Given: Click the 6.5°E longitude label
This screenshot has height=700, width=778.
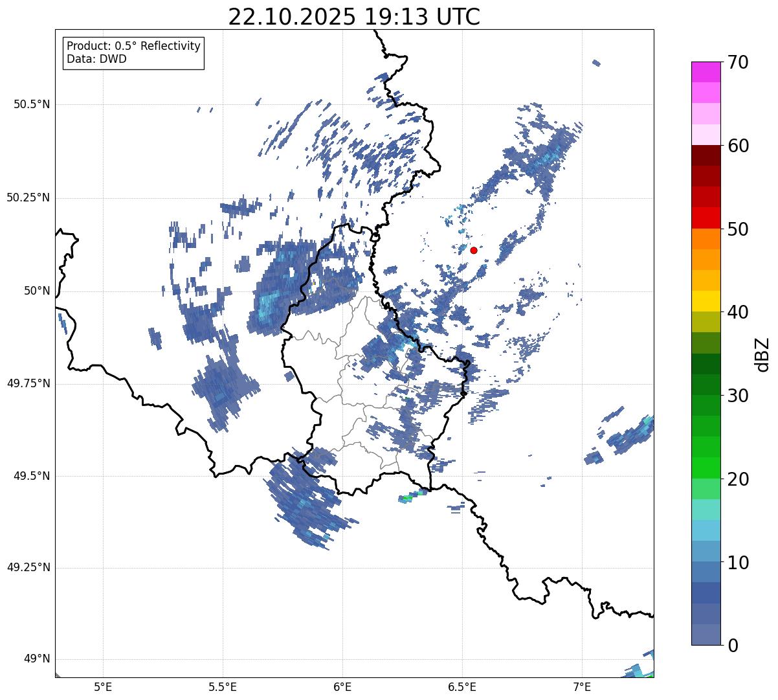Looking at the screenshot, I should [x=462, y=687].
